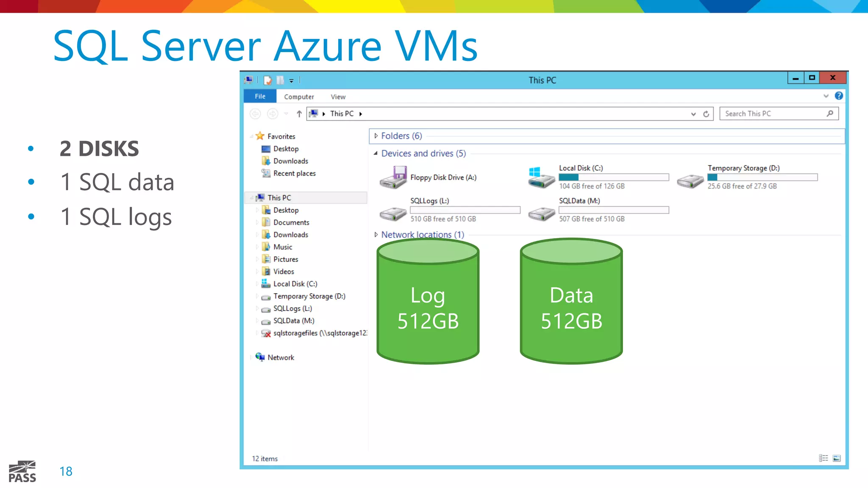Click the Temporary Storage (D:) usage bar
The image size is (868, 488).
click(762, 177)
